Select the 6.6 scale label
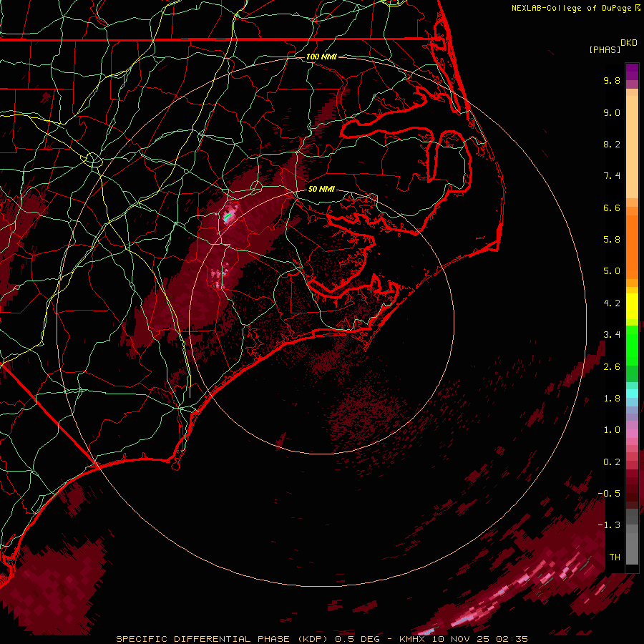This screenshot has height=644, width=644. (612, 208)
